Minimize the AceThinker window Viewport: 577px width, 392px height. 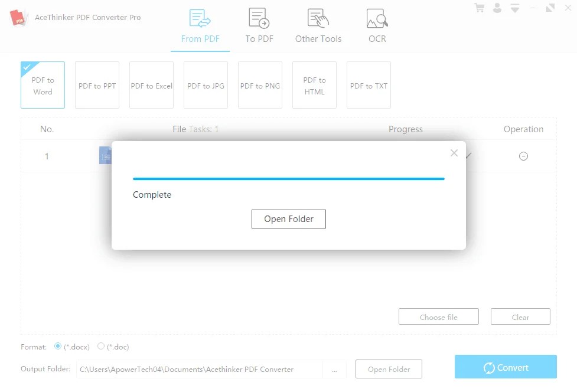(533, 8)
